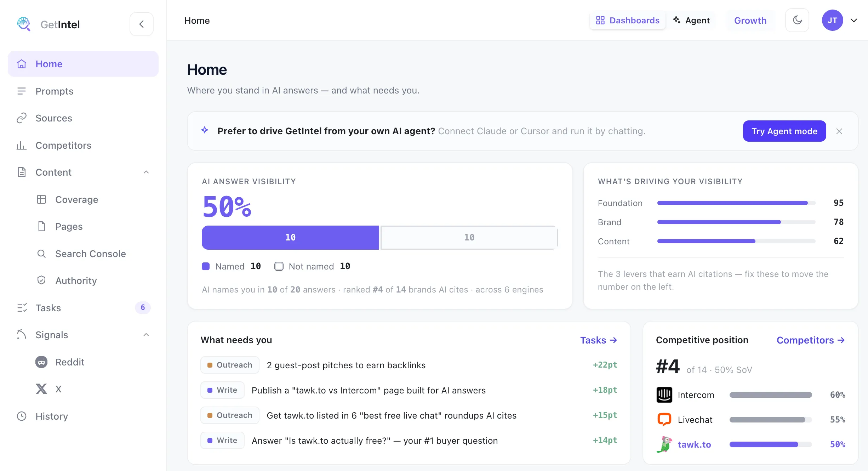Toggle dark mode with the moon icon
The image size is (868, 471).
(x=797, y=20)
